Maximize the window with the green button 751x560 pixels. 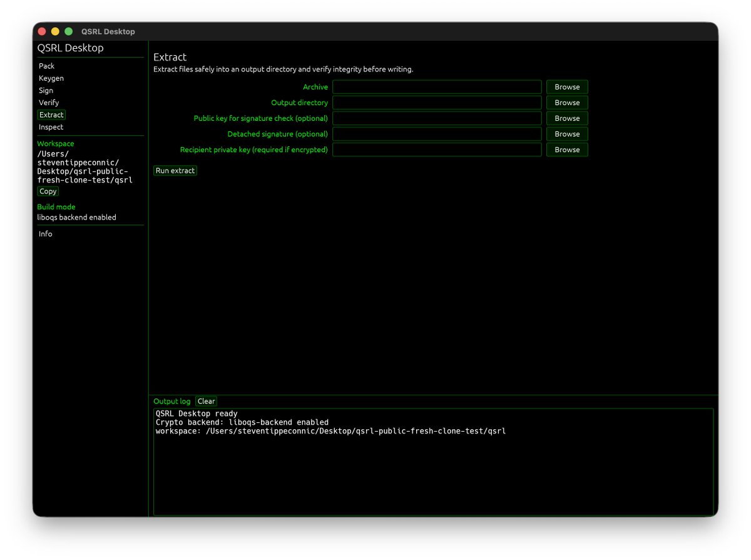point(69,31)
